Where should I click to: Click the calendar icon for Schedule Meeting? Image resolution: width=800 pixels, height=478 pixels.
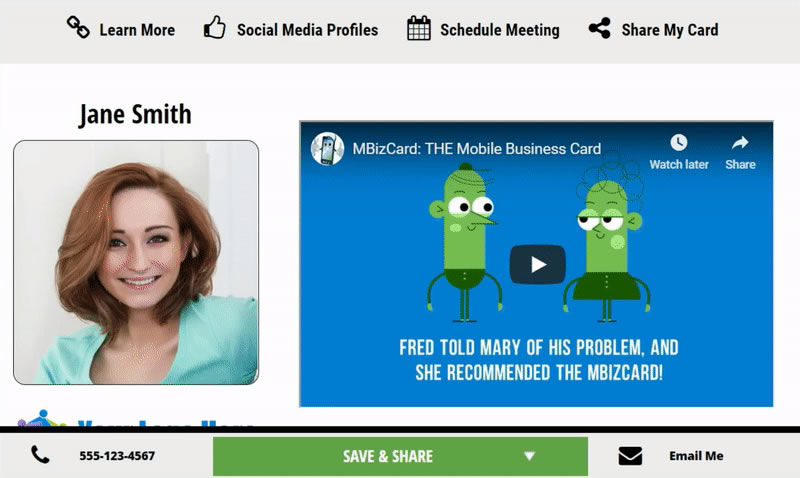(x=419, y=28)
